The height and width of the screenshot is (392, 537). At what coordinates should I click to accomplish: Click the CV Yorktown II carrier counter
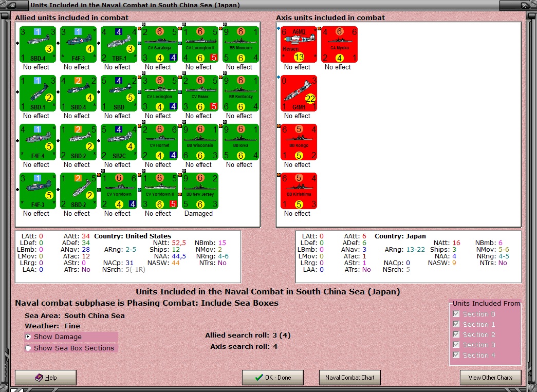160,191
